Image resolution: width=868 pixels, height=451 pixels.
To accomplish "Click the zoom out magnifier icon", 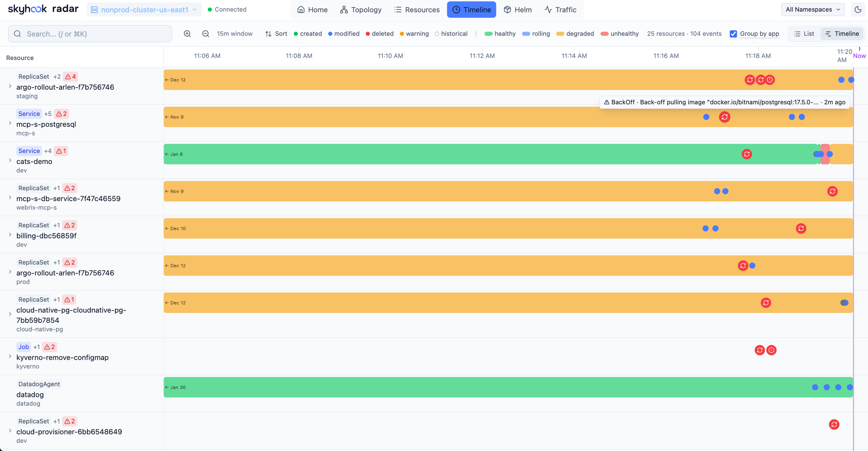I will coord(205,34).
